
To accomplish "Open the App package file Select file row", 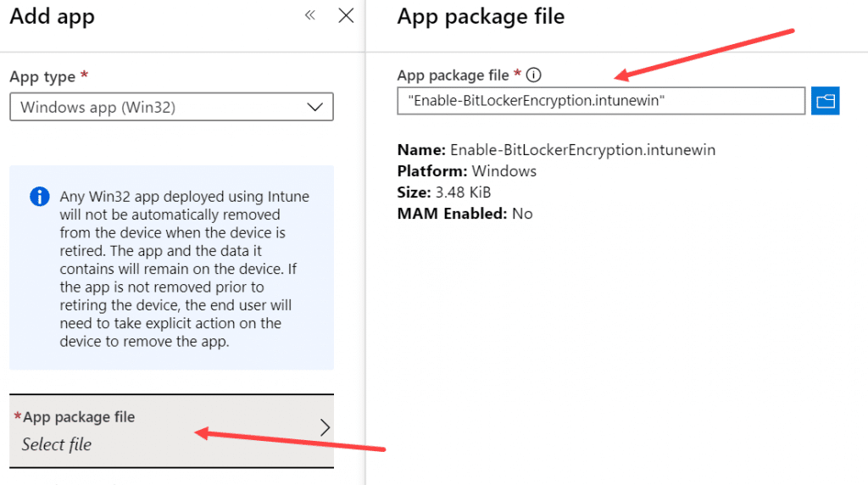I will tap(171, 431).
